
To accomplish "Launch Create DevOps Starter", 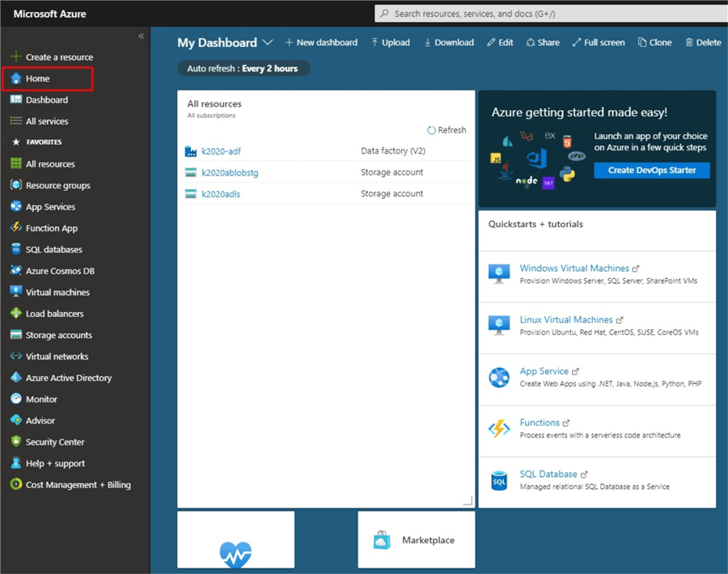I will [x=652, y=171].
